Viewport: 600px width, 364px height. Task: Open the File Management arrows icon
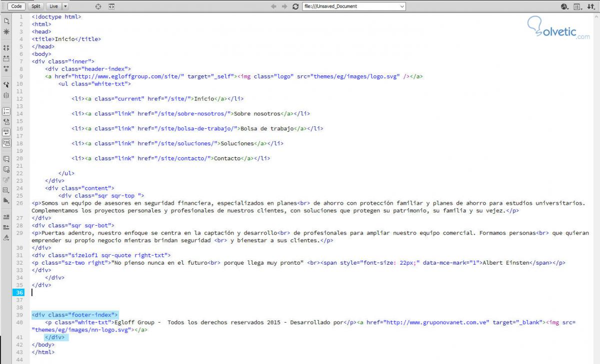pyautogui.click(x=590, y=6)
